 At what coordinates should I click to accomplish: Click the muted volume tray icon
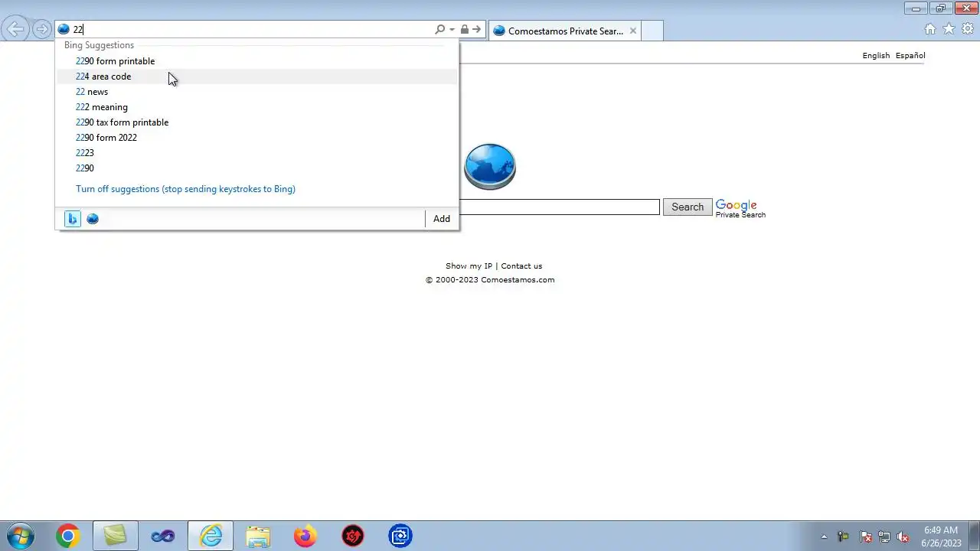[903, 536]
